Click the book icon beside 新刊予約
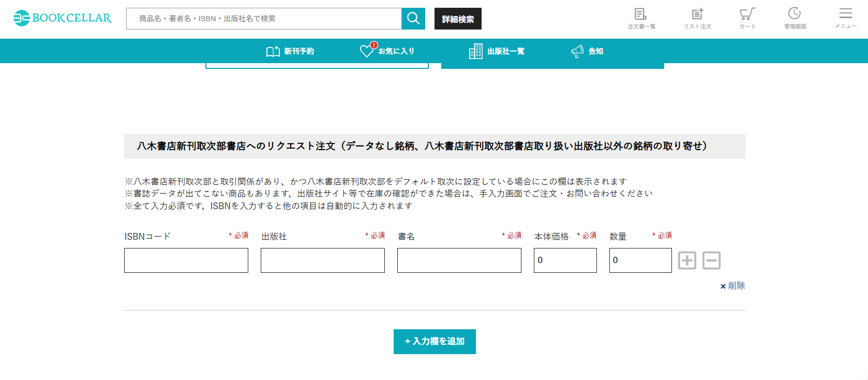The width and height of the screenshot is (868, 380). pyautogui.click(x=273, y=51)
